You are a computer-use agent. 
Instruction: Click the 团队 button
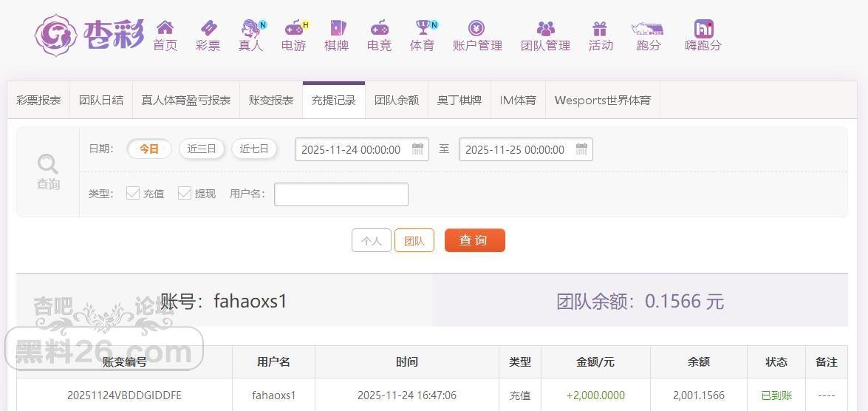click(414, 240)
